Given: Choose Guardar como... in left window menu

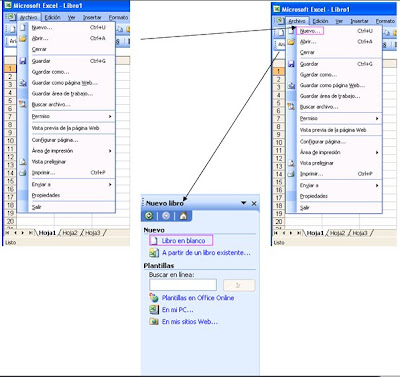Looking at the screenshot, I should tap(50, 72).
